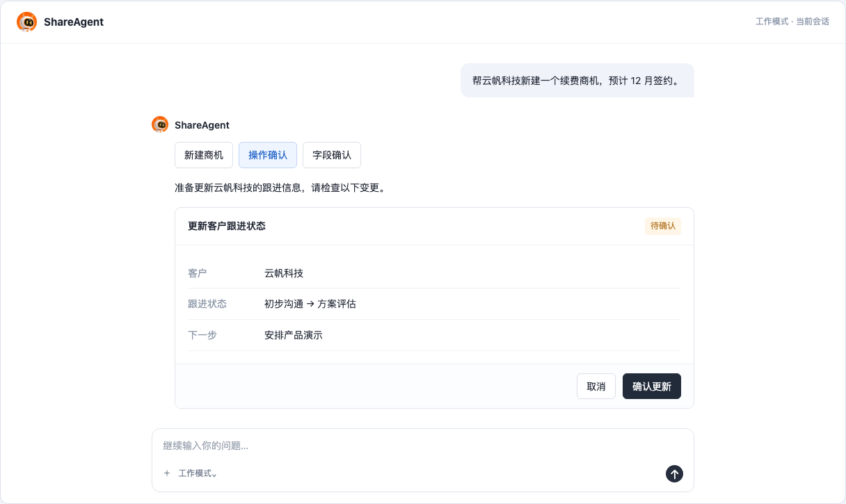Click the 客户 field label
The image size is (846, 504).
[198, 273]
